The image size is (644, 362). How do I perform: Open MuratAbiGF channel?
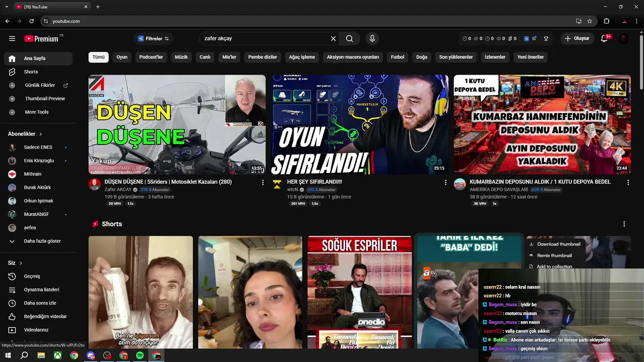click(38, 214)
